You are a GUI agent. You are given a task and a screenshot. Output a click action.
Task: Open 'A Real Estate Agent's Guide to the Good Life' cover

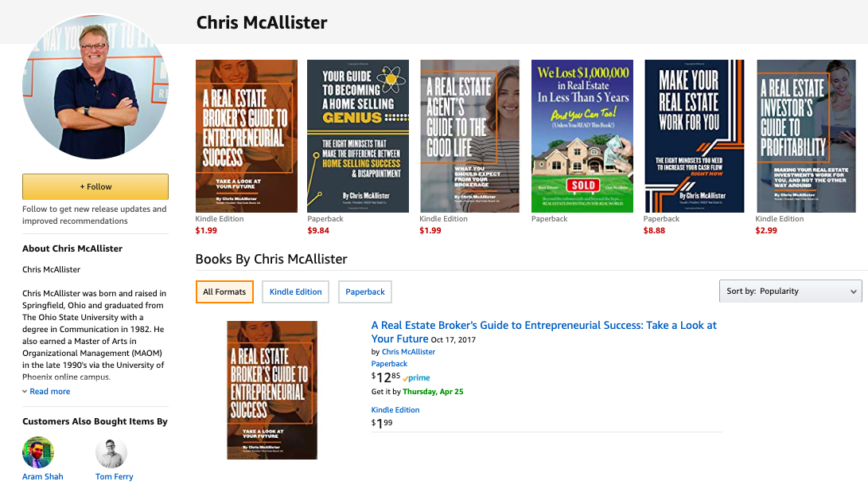coord(470,136)
